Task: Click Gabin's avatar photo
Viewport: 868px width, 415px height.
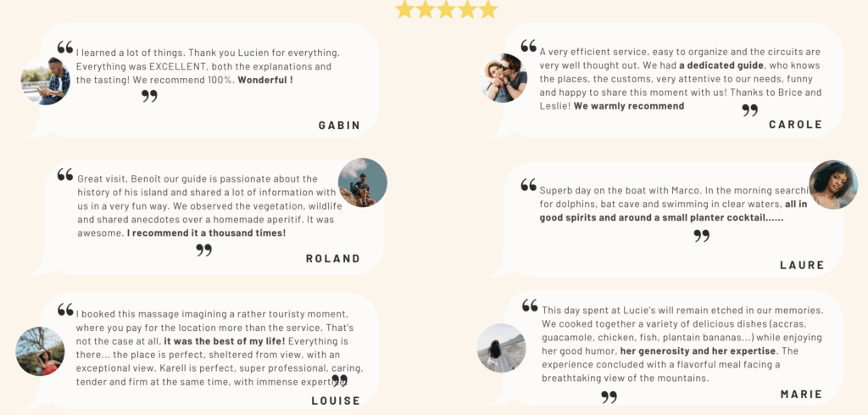Action: click(x=46, y=81)
